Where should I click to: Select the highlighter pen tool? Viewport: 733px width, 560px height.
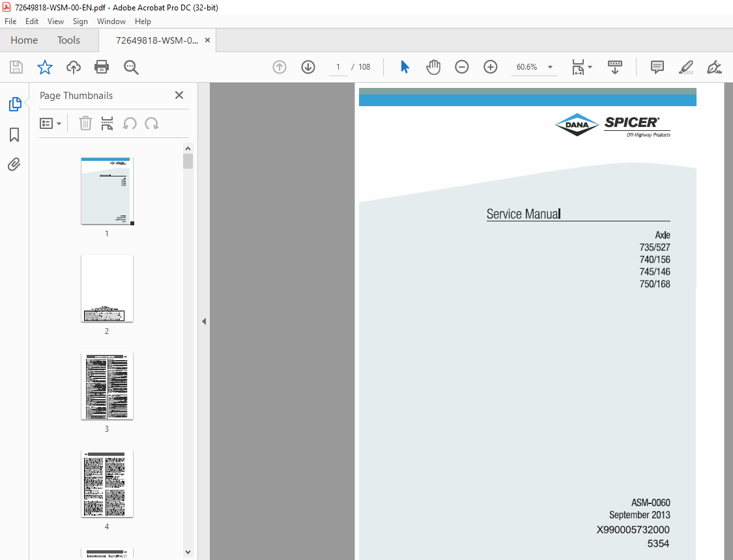point(686,67)
